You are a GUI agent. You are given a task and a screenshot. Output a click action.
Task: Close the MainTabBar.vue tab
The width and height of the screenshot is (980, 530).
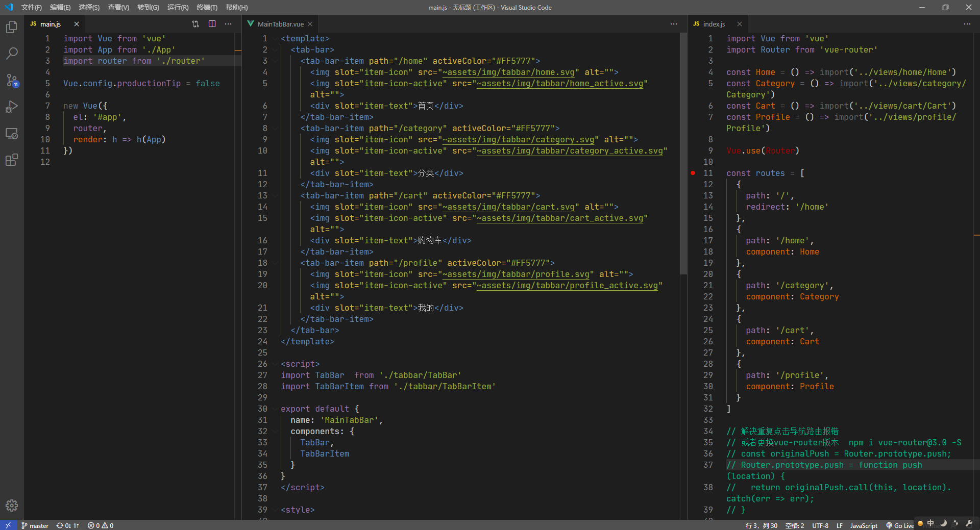click(x=310, y=24)
